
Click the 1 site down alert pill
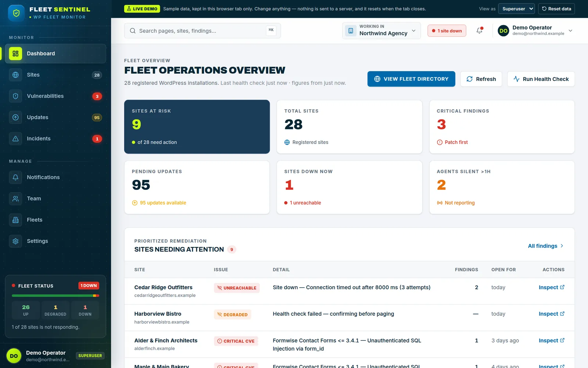[x=447, y=31]
